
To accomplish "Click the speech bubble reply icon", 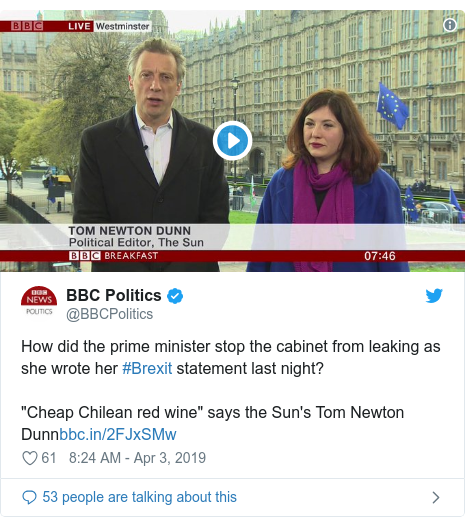I will pyautogui.click(x=29, y=497).
